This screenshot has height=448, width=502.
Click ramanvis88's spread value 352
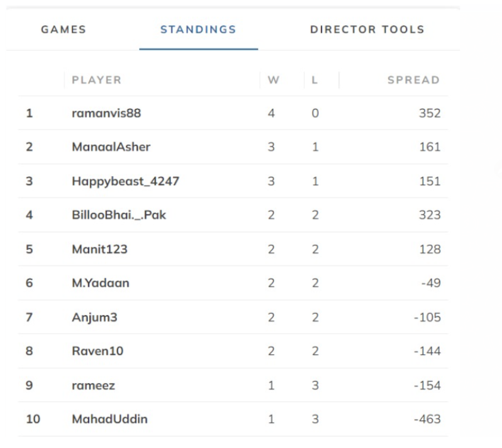point(430,113)
